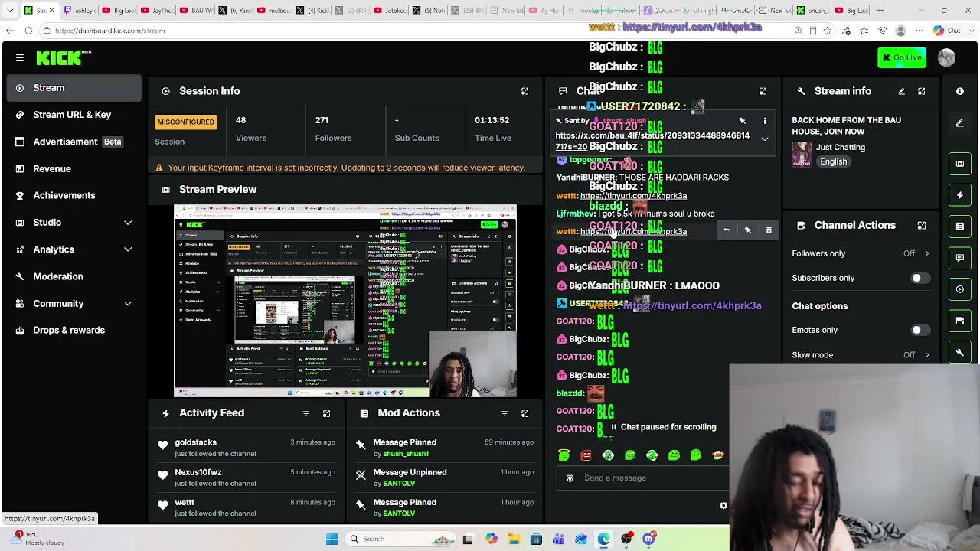Viewport: 980px width, 551px height.
Task: Open pinned message more options menu
Action: 764,121
